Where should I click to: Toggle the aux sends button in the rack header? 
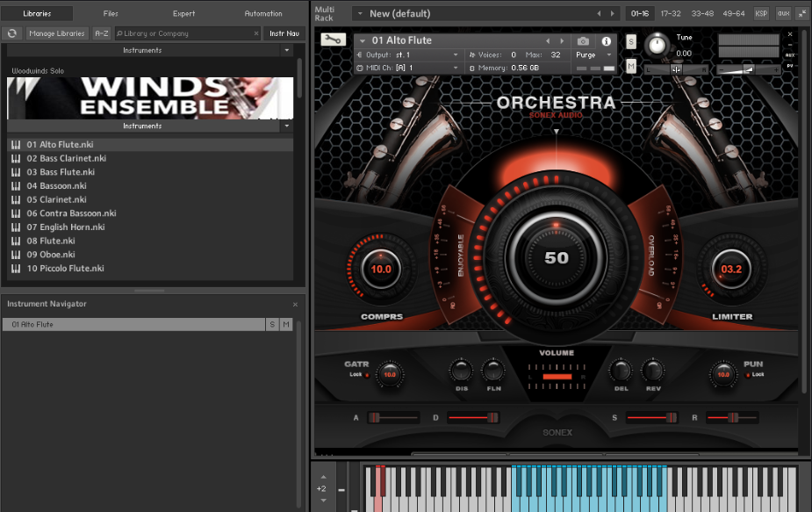pyautogui.click(x=784, y=13)
